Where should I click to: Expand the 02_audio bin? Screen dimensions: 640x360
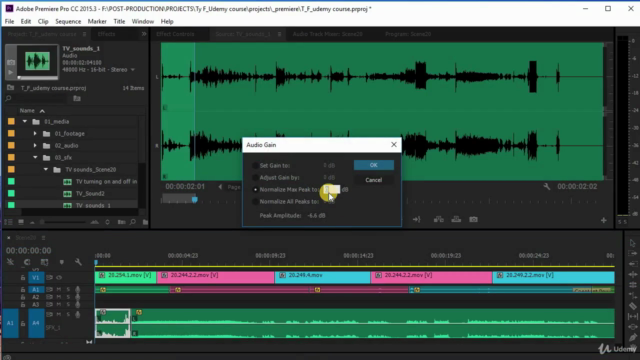[x=35, y=145]
